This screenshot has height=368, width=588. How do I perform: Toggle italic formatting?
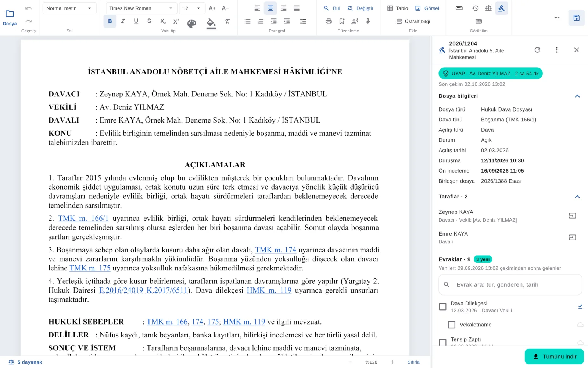[x=123, y=21]
